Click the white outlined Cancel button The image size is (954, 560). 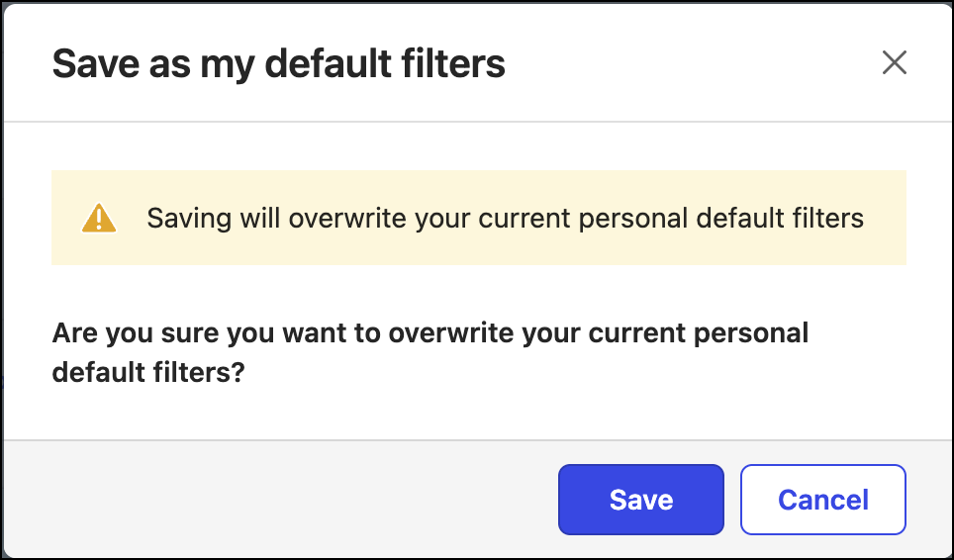(x=822, y=500)
